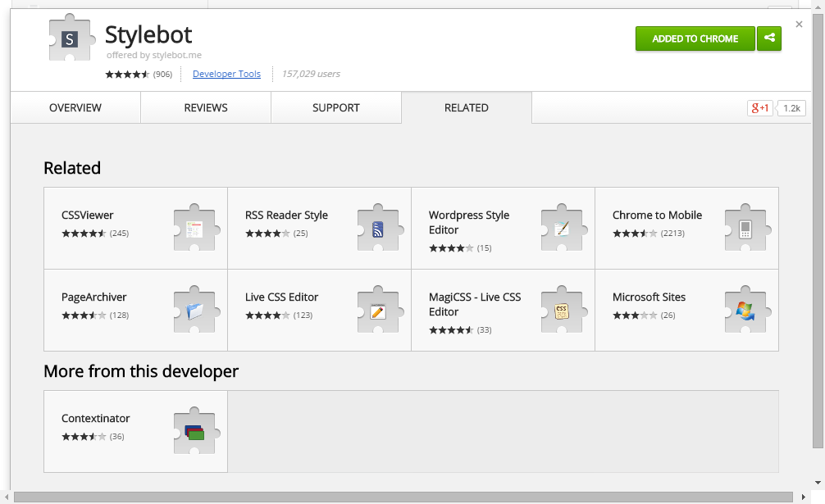The height and width of the screenshot is (504, 825).
Task: Click the scroll left arrow
Action: [6, 497]
